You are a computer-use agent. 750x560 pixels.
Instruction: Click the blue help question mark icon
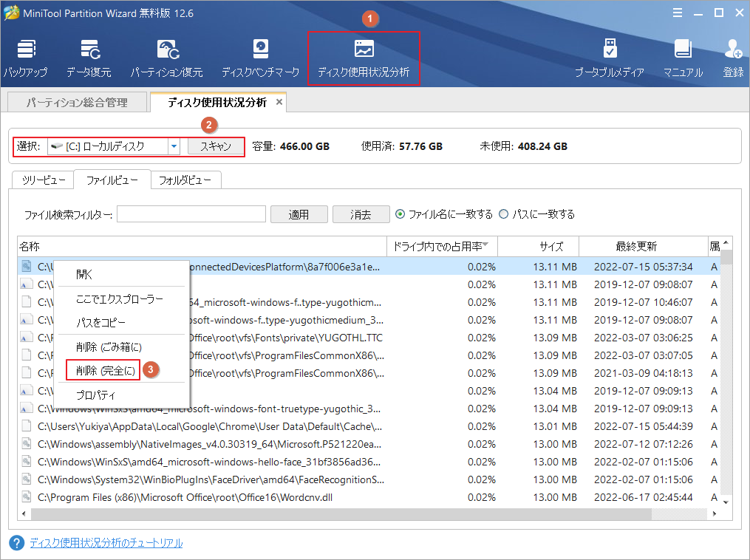tap(16, 543)
